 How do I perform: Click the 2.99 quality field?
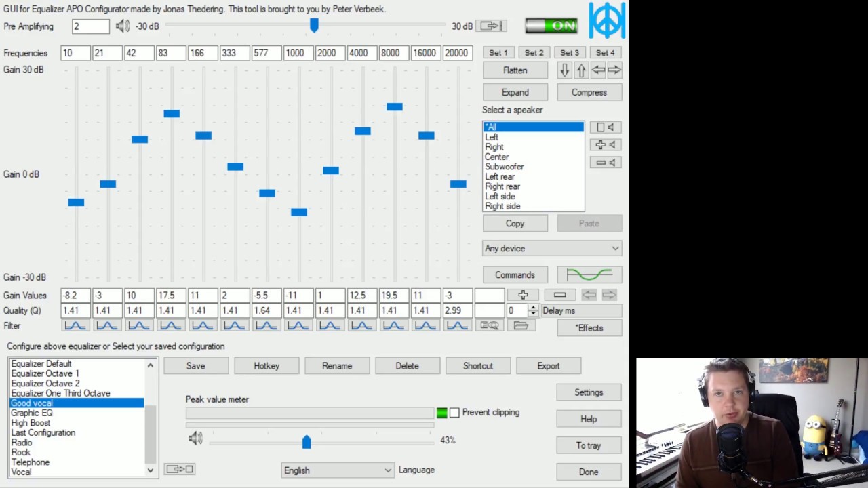[457, 310]
